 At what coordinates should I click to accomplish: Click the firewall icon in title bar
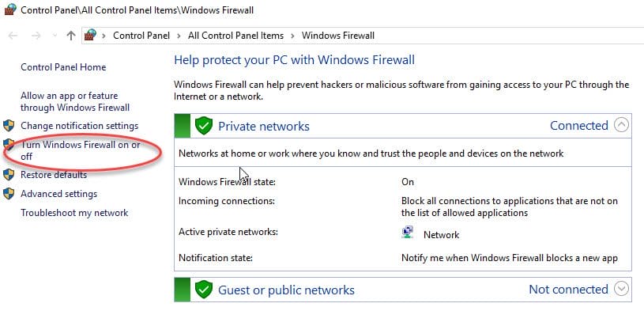pyautogui.click(x=9, y=9)
